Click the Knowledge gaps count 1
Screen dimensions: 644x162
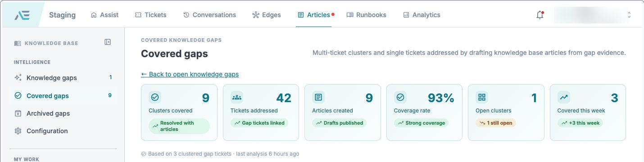pos(110,77)
